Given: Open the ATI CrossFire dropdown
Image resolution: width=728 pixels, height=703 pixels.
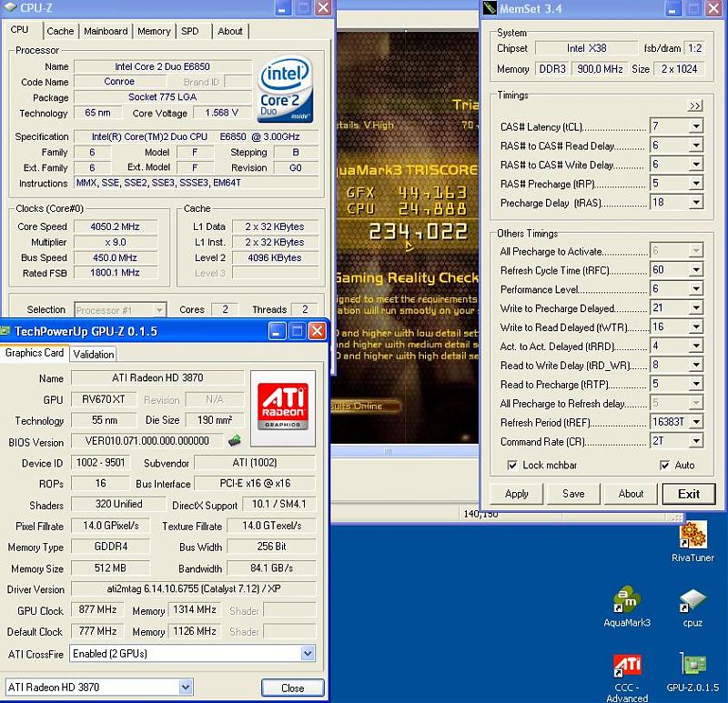Looking at the screenshot, I should coord(308,653).
